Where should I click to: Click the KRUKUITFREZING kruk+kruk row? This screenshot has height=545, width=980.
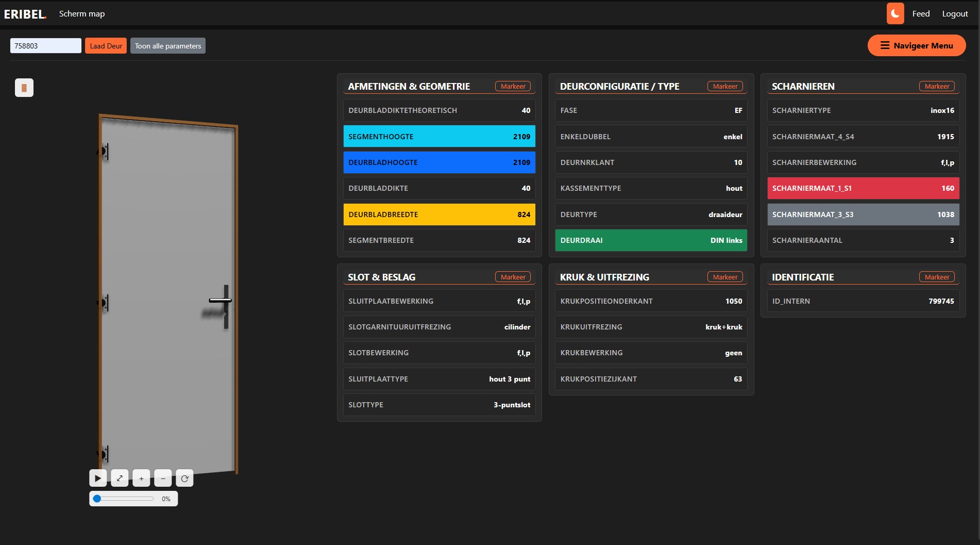(651, 327)
